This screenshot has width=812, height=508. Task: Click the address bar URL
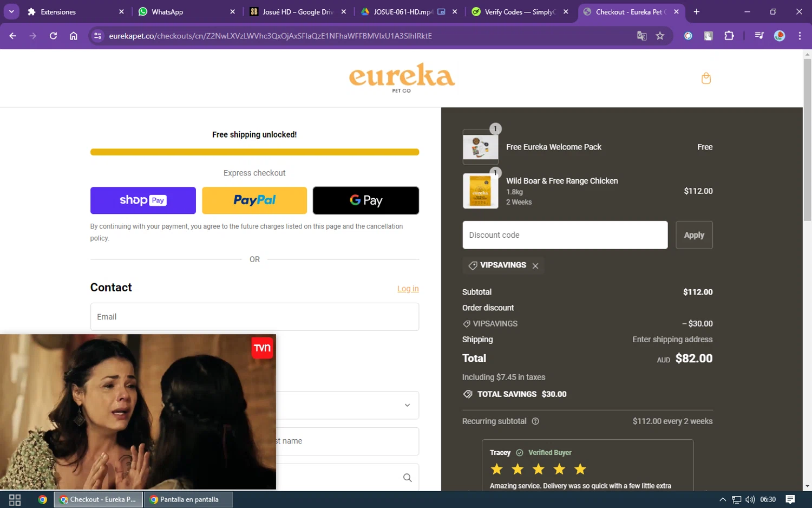click(271, 36)
